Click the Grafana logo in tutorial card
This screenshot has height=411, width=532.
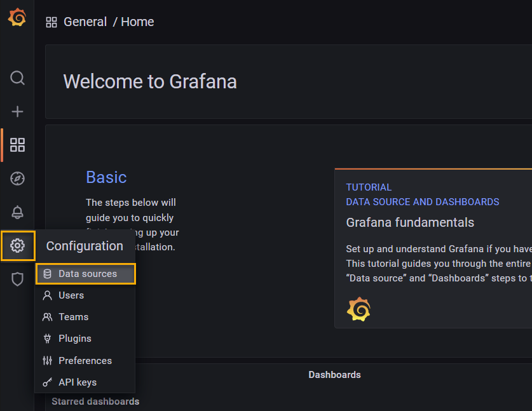coord(358,309)
